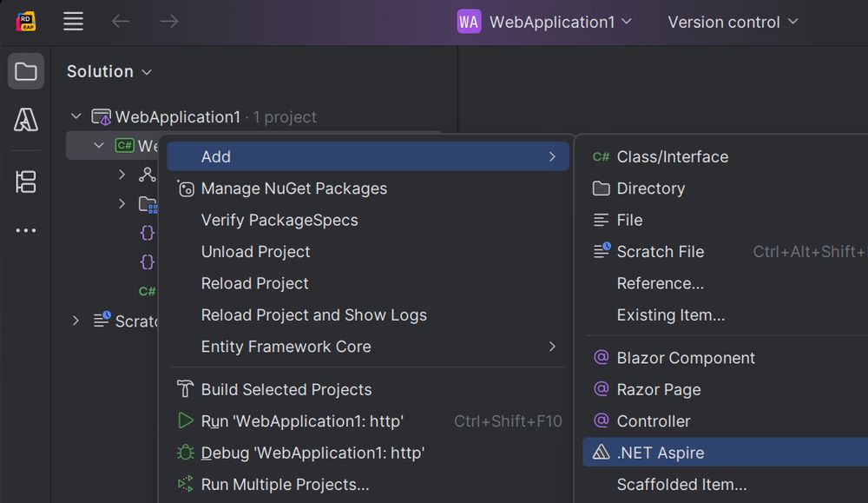The image size is (868, 503).
Task: Select the C# file icon in tree
Action: coord(148,291)
